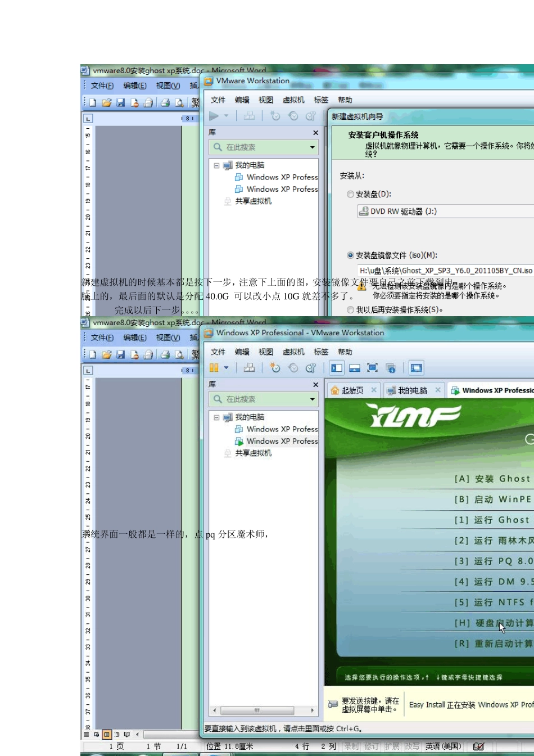Close the library panel beside the new VM wizard
Image resolution: width=534 pixels, height=756 pixels.
pos(315,133)
